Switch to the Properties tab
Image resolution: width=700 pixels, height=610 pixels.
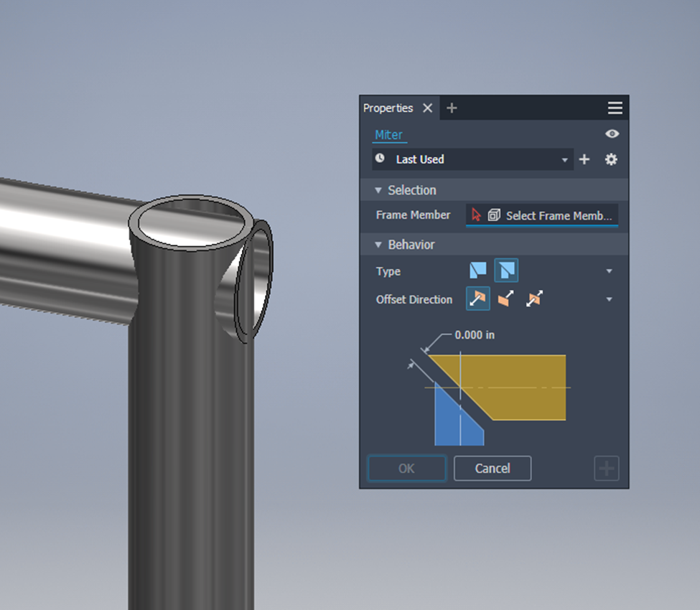pyautogui.click(x=388, y=108)
